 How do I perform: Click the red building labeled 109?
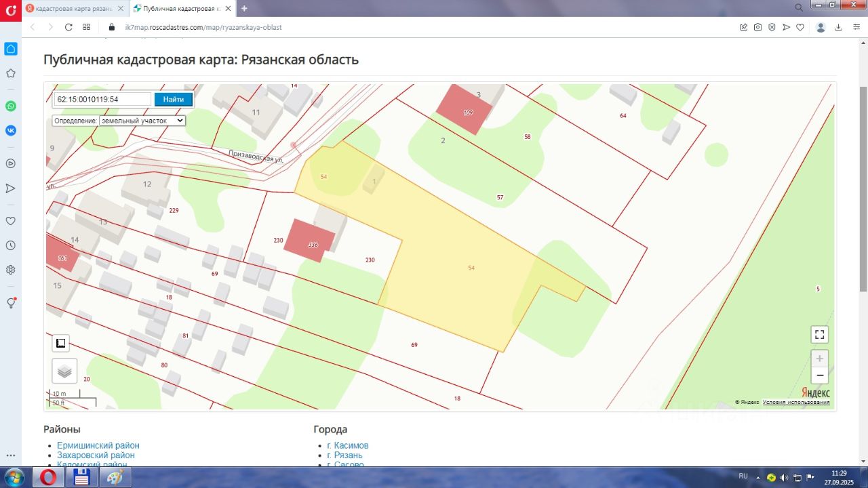pos(465,109)
